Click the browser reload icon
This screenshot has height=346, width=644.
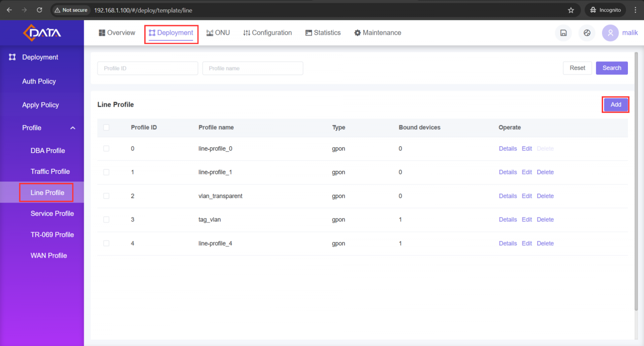click(x=39, y=10)
